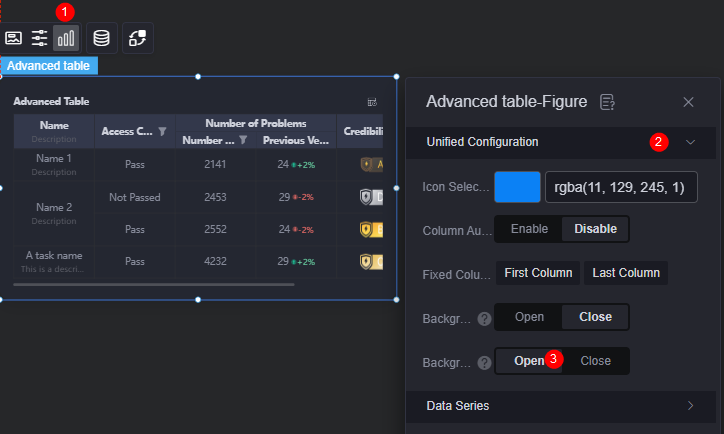
Task: Select the bar chart figure icon
Action: pyautogui.click(x=66, y=38)
